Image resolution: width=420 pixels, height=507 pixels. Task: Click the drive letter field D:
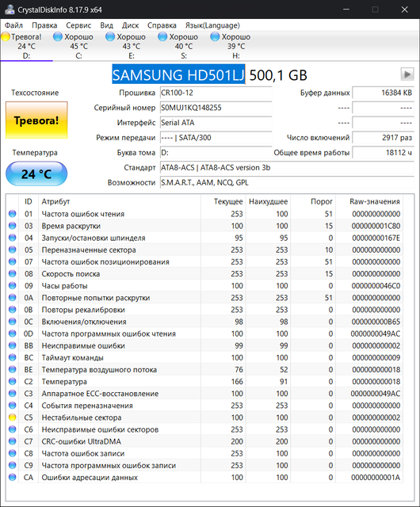[x=216, y=152]
